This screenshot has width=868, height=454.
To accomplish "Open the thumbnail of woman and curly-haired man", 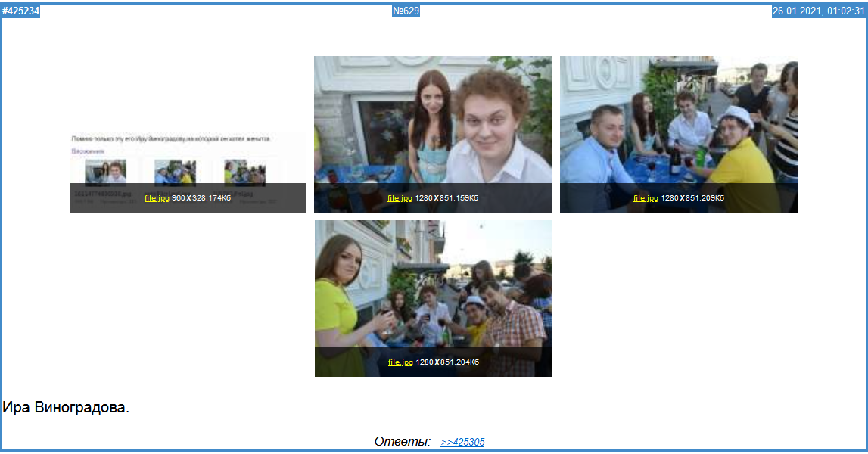I will (x=433, y=134).
